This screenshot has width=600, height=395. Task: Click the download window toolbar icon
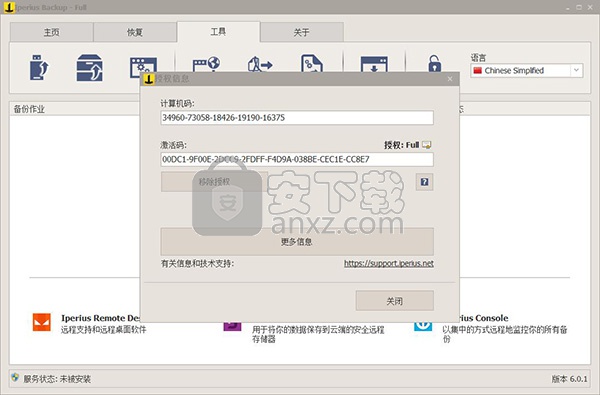[x=374, y=64]
